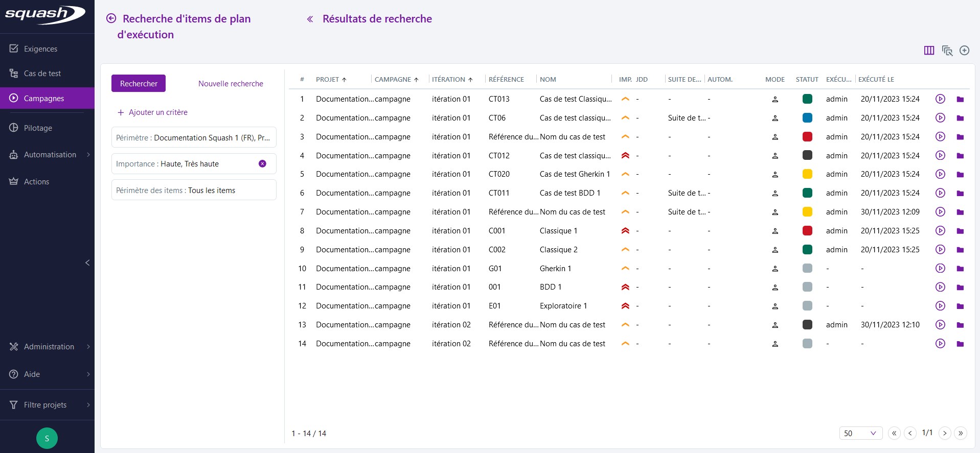This screenshot has width=980, height=453.
Task: Remove the Importance criterion
Action: (x=262, y=164)
